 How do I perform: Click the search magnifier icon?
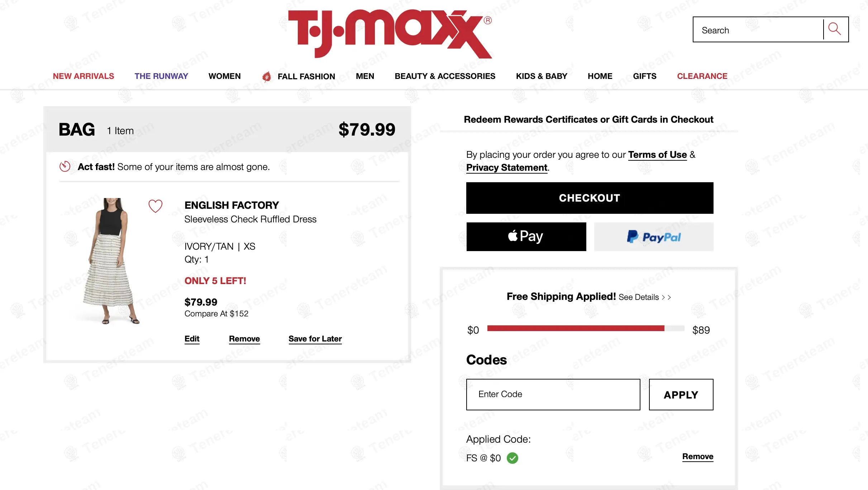pyautogui.click(x=835, y=29)
